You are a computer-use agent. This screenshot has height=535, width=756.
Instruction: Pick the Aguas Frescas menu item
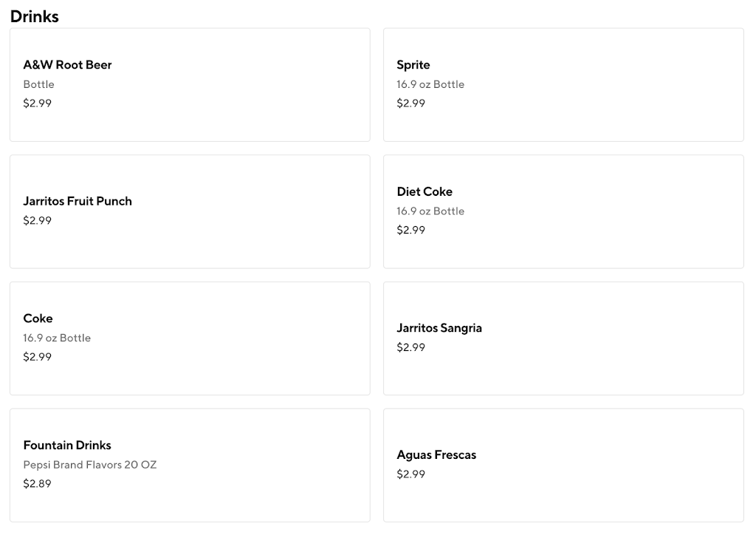(563, 466)
